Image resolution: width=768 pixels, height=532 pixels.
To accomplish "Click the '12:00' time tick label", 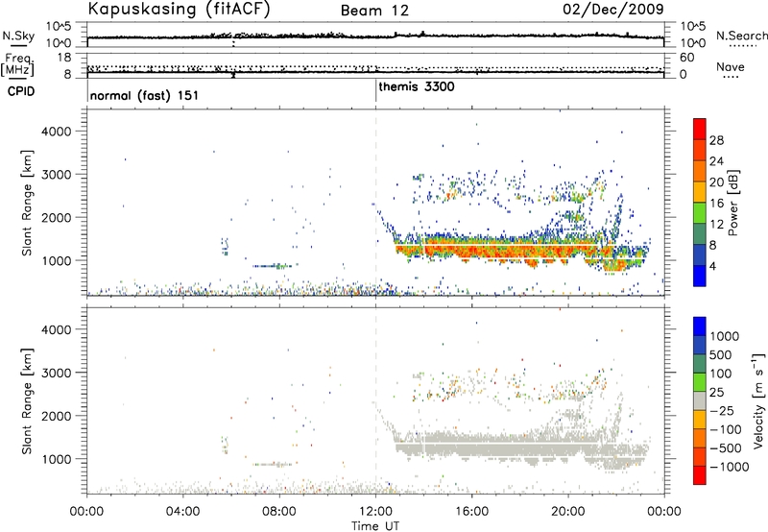I will (x=375, y=512).
